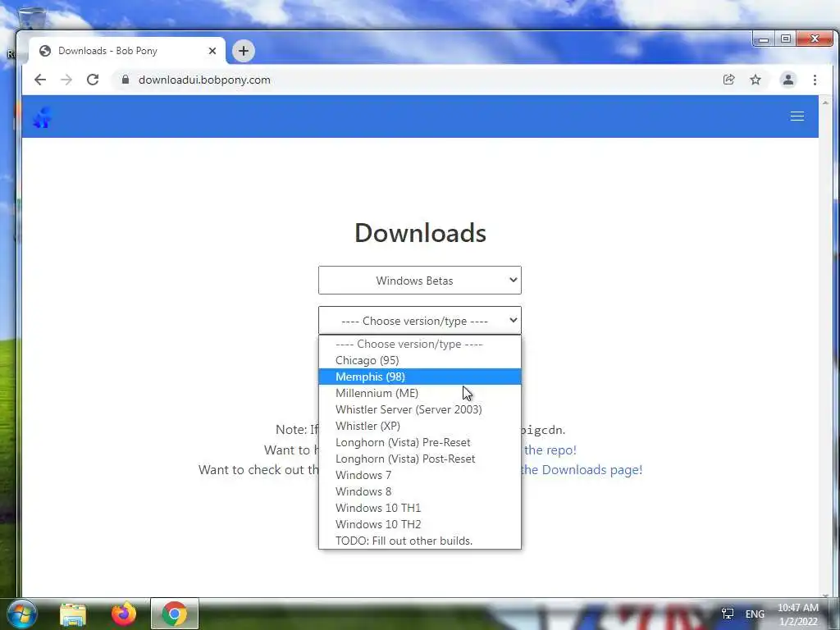The image size is (840, 630).
Task: Click the Chrome taskbar icon
Action: coord(174,614)
